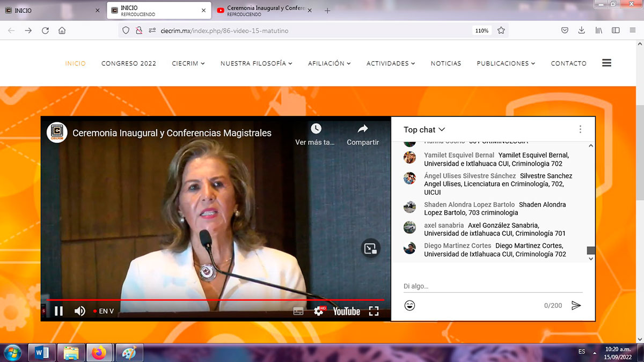
Task: Click the CIECRIM channel logo in video
Action: (x=57, y=133)
